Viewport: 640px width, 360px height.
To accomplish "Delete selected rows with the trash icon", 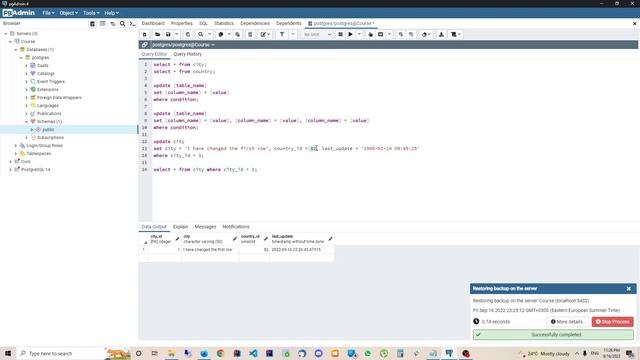I will click(250, 34).
